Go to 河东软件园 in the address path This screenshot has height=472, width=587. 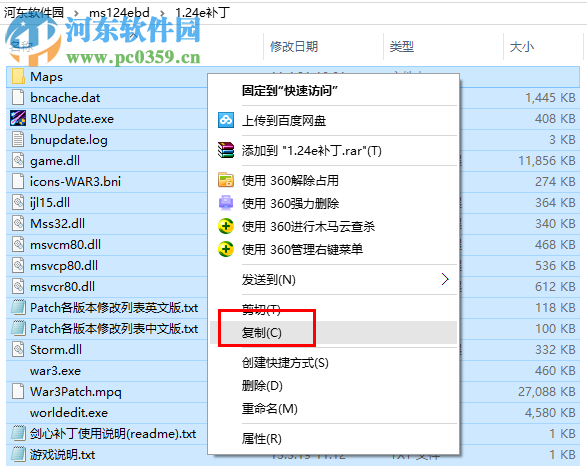point(34,13)
